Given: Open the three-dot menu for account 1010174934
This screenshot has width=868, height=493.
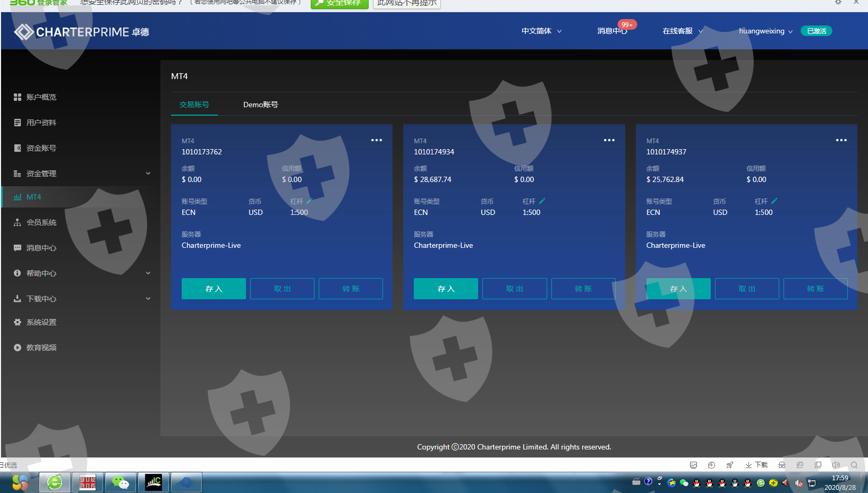Looking at the screenshot, I should point(609,140).
